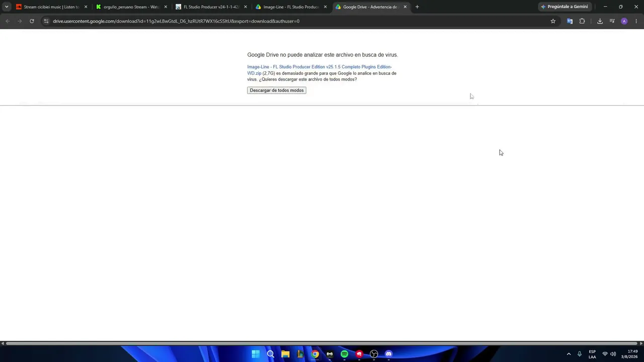This screenshot has height=362, width=644.
Task: Open the Wi-Fi network icon in the tray
Action: point(605,354)
